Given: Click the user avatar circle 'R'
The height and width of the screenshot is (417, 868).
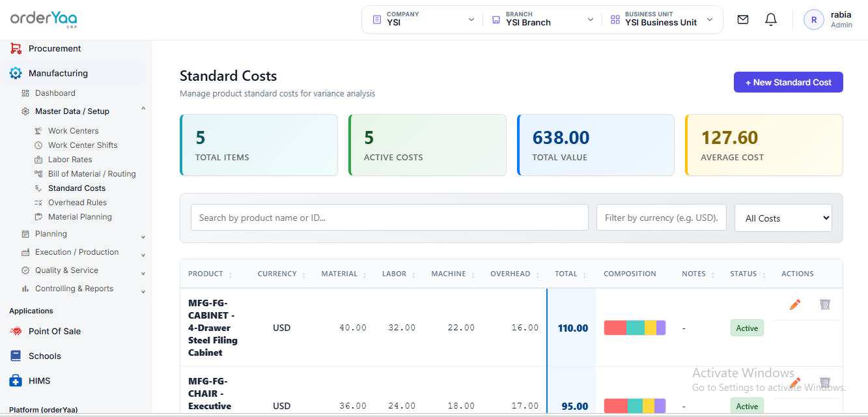Looking at the screenshot, I should pos(814,20).
